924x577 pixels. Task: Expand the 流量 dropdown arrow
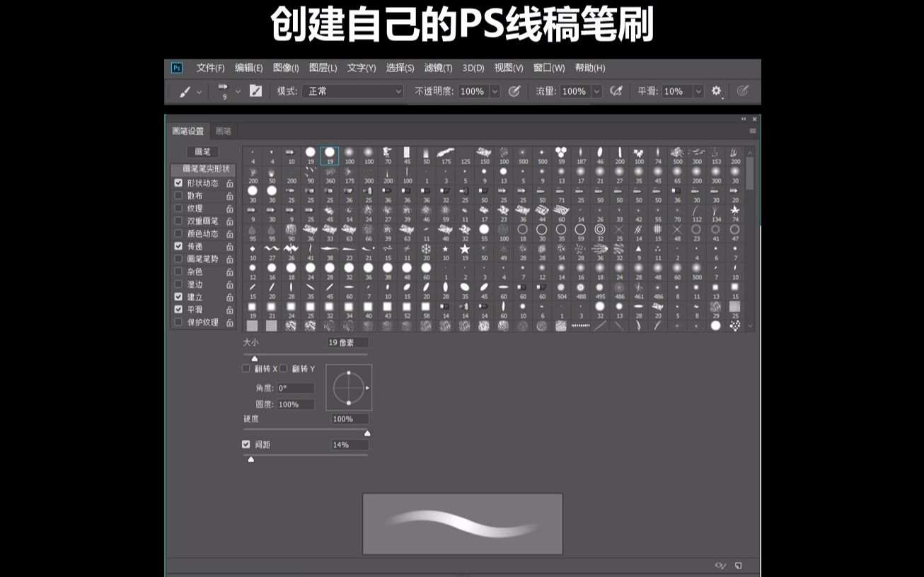pos(596,91)
